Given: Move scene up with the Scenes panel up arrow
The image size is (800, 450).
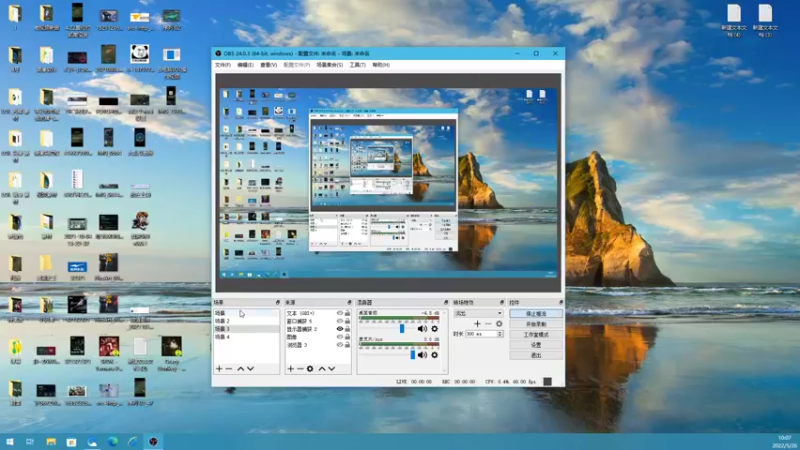Looking at the screenshot, I should click(241, 368).
